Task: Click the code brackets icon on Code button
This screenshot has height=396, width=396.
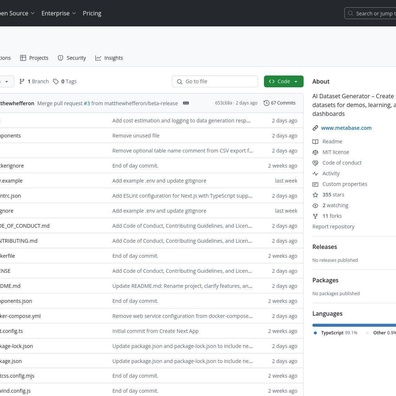Action: tap(272, 81)
